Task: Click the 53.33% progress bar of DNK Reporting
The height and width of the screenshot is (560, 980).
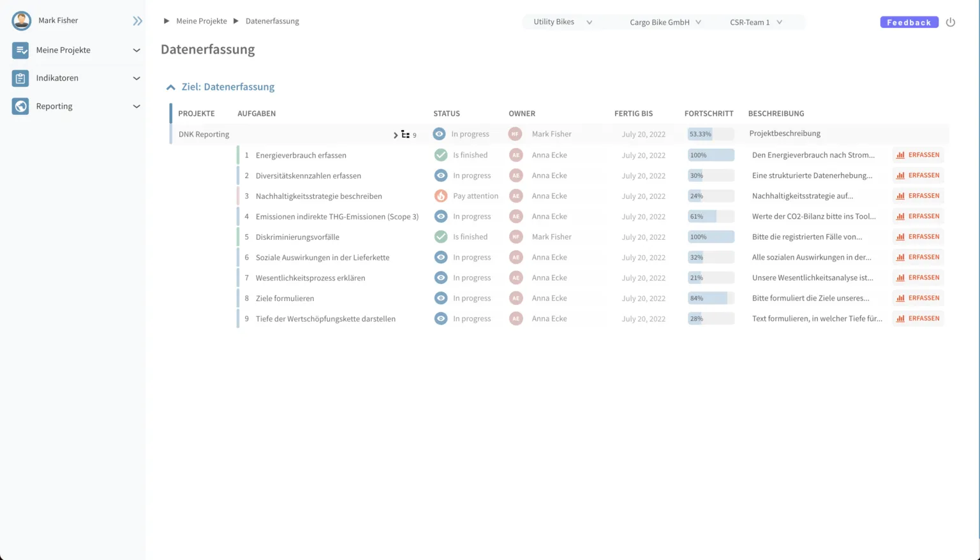Action: click(x=711, y=134)
